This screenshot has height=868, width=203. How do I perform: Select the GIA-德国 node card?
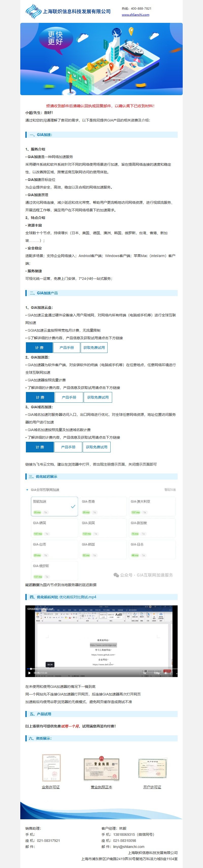tap(54, 528)
